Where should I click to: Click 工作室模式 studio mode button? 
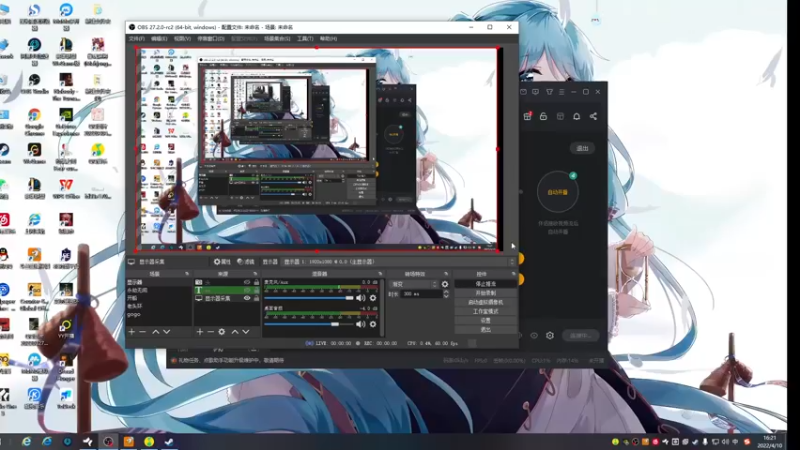click(485, 311)
